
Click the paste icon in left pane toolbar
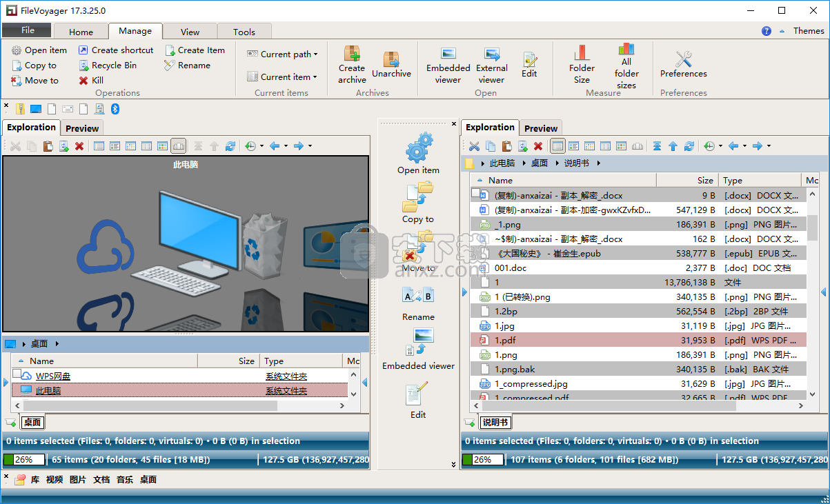(x=48, y=146)
